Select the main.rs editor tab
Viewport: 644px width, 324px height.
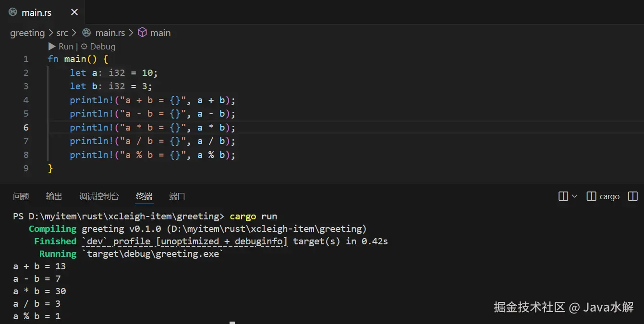point(36,12)
